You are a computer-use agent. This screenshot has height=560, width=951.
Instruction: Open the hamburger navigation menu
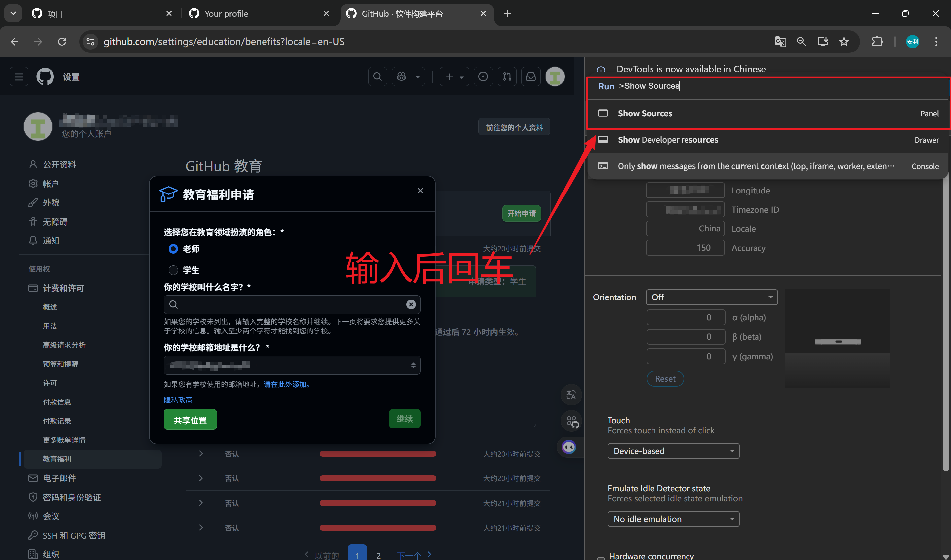pos(19,77)
